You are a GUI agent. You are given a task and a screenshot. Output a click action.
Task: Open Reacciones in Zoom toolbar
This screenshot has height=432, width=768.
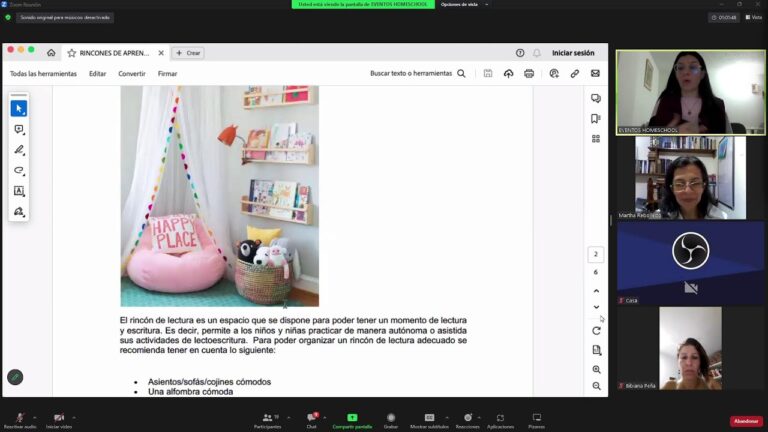[x=468, y=420]
